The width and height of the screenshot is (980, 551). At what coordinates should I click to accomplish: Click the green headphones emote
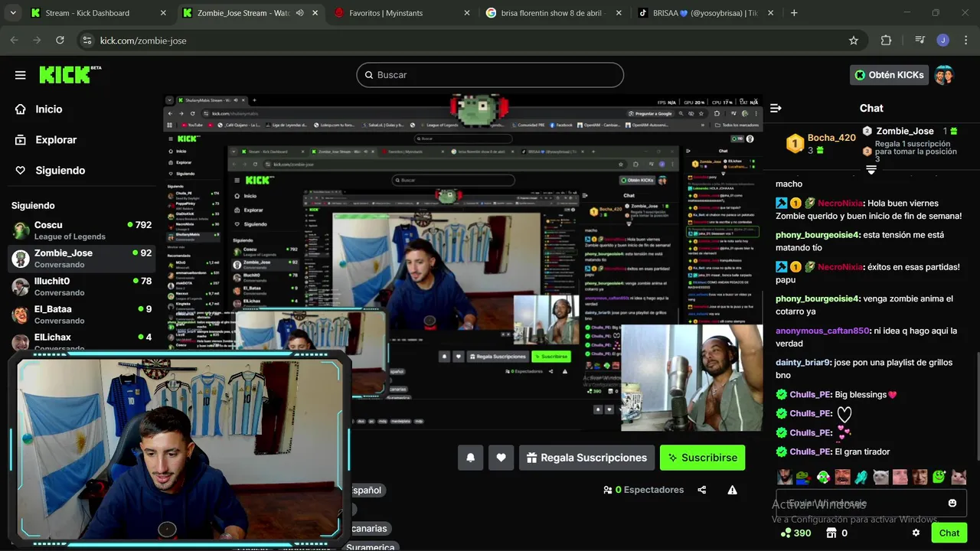click(823, 477)
